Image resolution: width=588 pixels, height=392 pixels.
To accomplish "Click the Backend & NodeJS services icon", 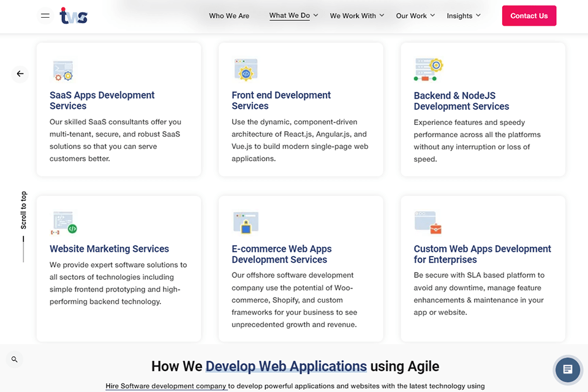I will click(x=429, y=69).
